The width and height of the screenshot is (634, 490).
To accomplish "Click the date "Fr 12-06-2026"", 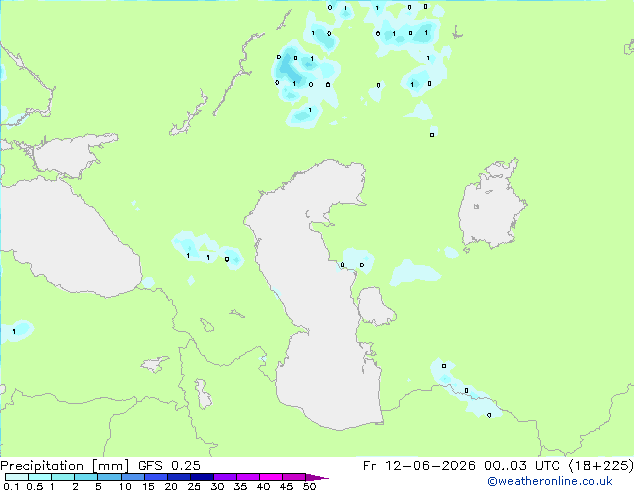I will [x=419, y=466].
